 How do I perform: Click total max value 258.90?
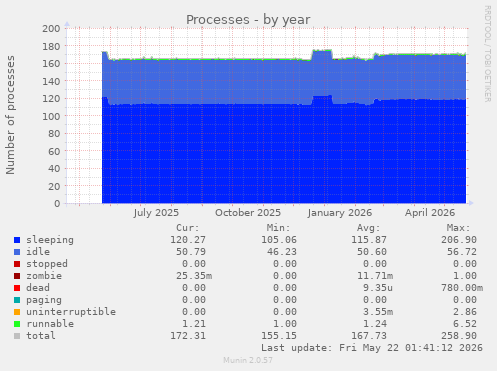[459, 336]
